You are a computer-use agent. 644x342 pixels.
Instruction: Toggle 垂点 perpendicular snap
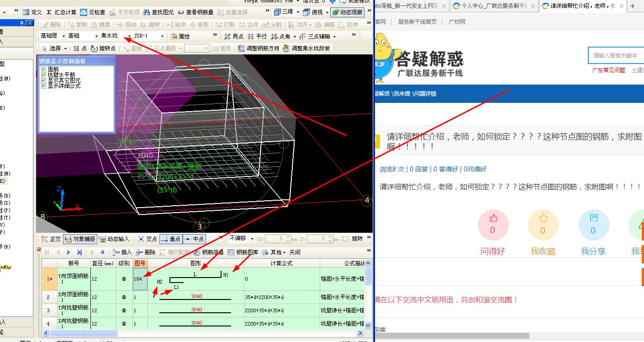[170, 239]
